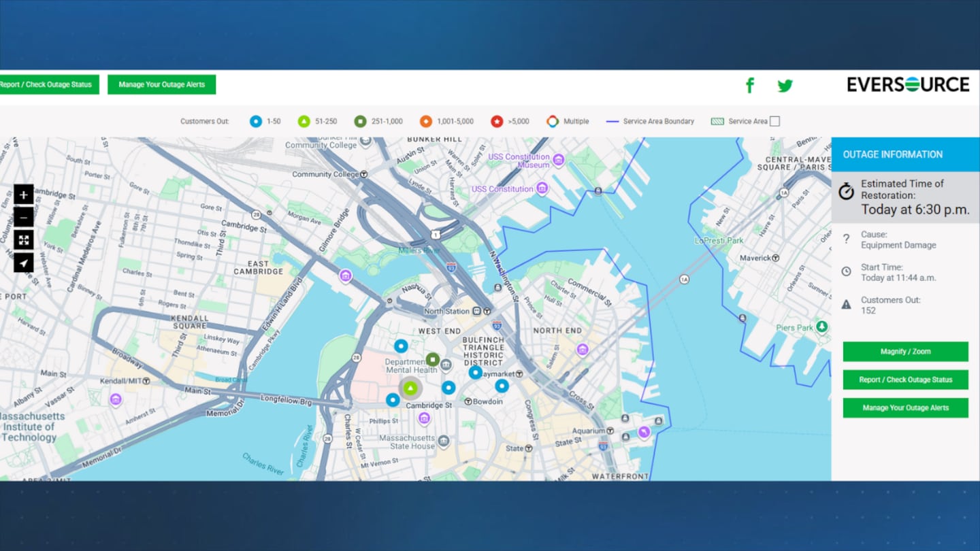Select the green triangle outage marker
Viewport: 980px width, 551px height.
coord(410,388)
